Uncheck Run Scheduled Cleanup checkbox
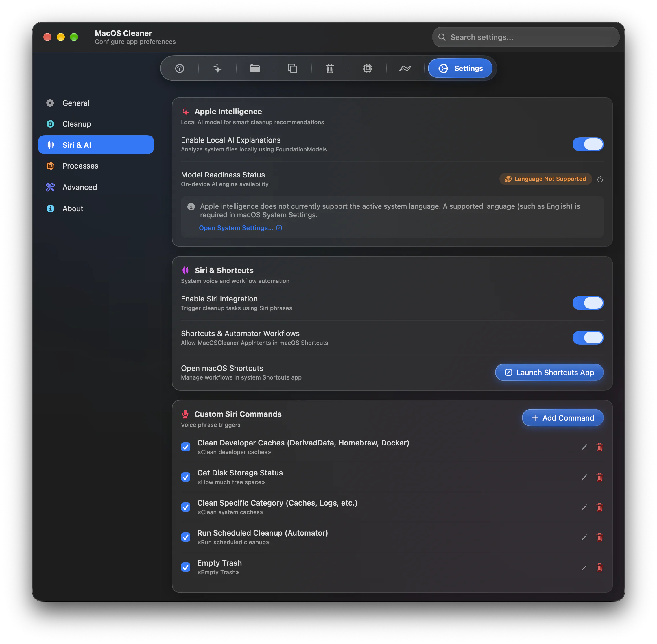This screenshot has width=657, height=644. [185, 537]
